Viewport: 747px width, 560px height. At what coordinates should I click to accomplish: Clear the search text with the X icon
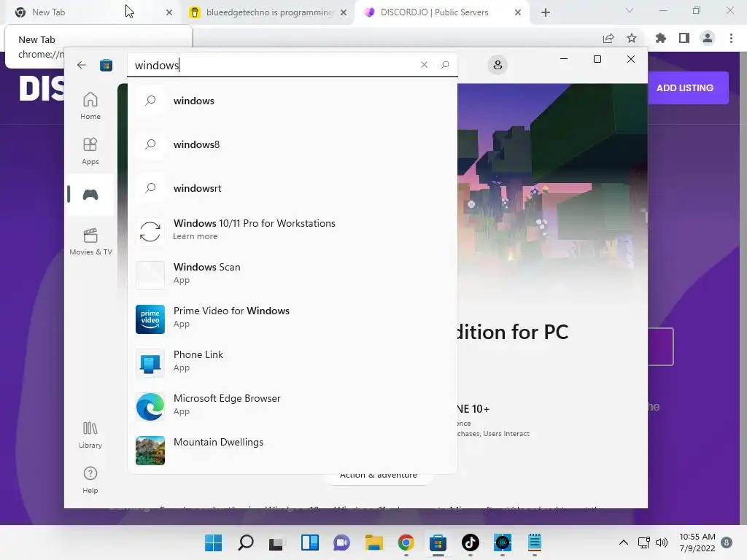pyautogui.click(x=424, y=65)
